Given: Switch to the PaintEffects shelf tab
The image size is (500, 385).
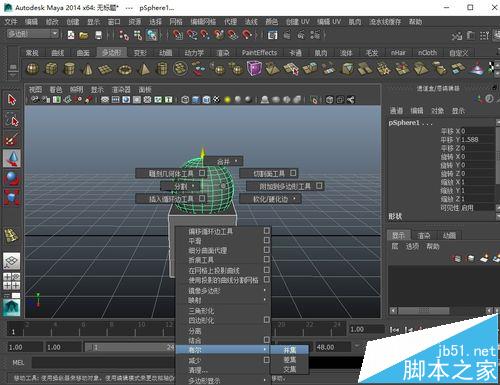Looking at the screenshot, I should click(259, 52).
